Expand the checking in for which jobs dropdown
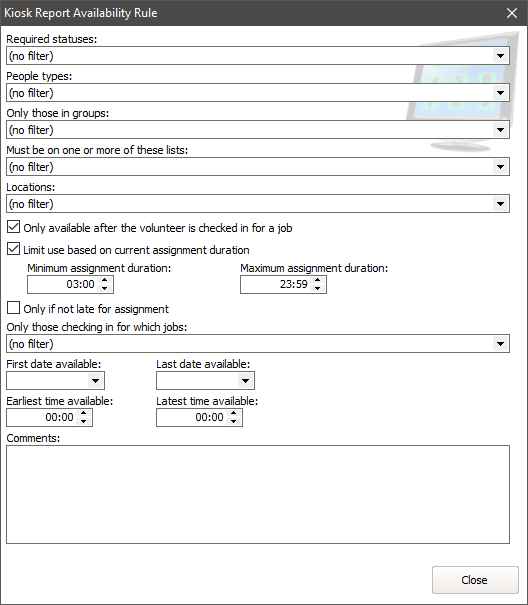This screenshot has width=528, height=605. (501, 344)
